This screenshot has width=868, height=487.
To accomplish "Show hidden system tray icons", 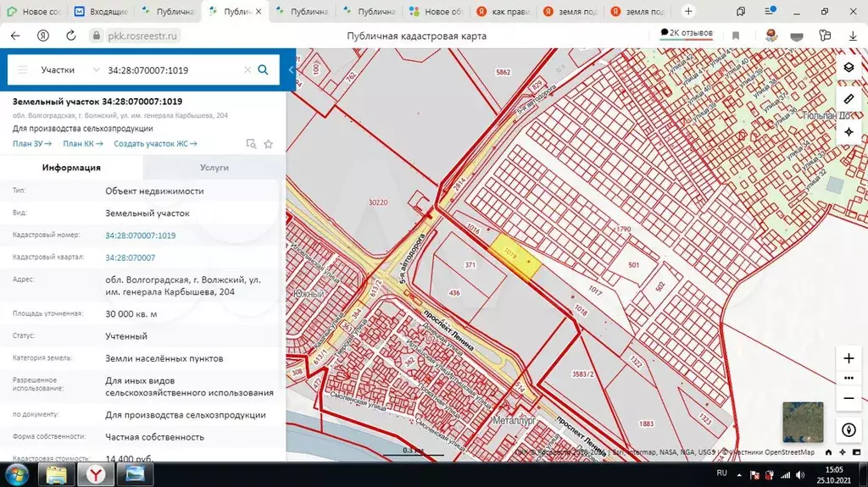I will pos(739,475).
